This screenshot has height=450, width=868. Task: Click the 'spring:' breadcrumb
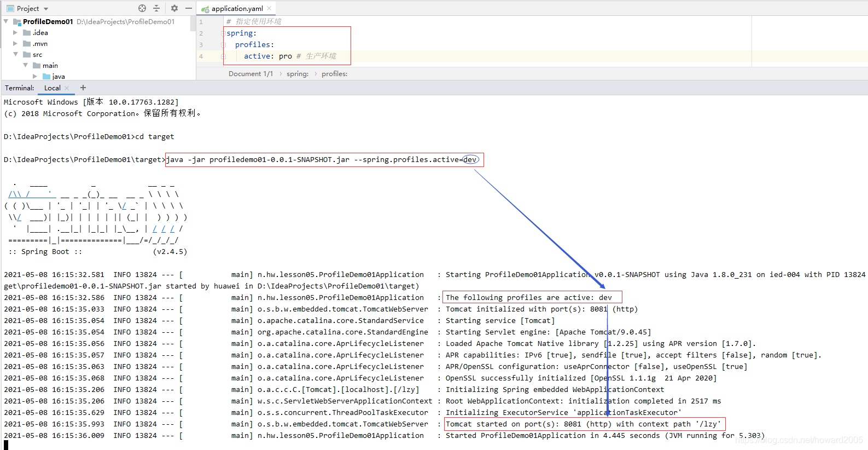pos(298,73)
